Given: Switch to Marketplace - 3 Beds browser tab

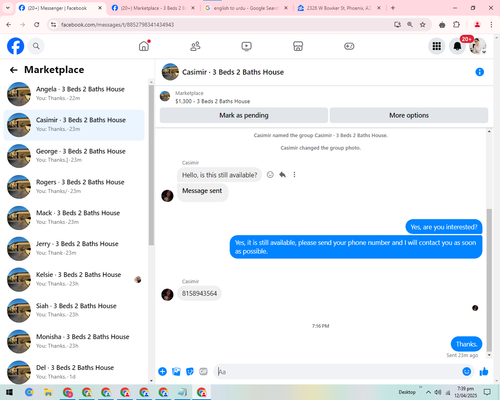Looking at the screenshot, I should (x=153, y=8).
